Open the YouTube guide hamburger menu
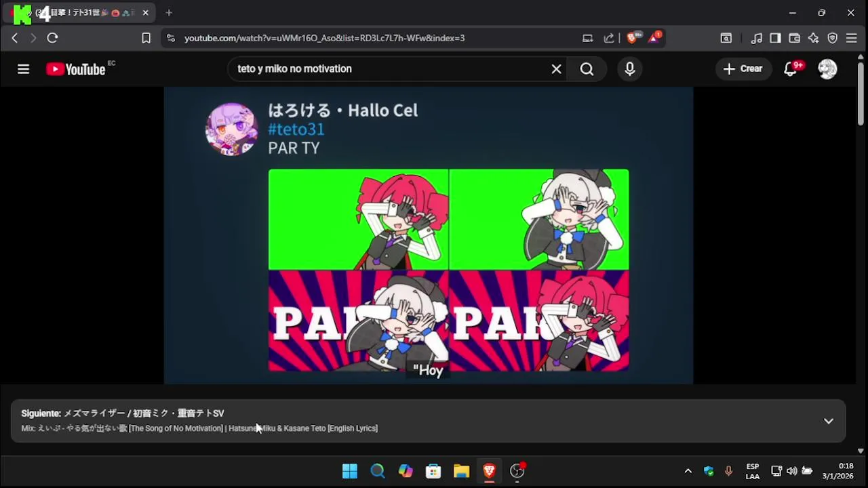The width and height of the screenshot is (868, 488). click(24, 68)
